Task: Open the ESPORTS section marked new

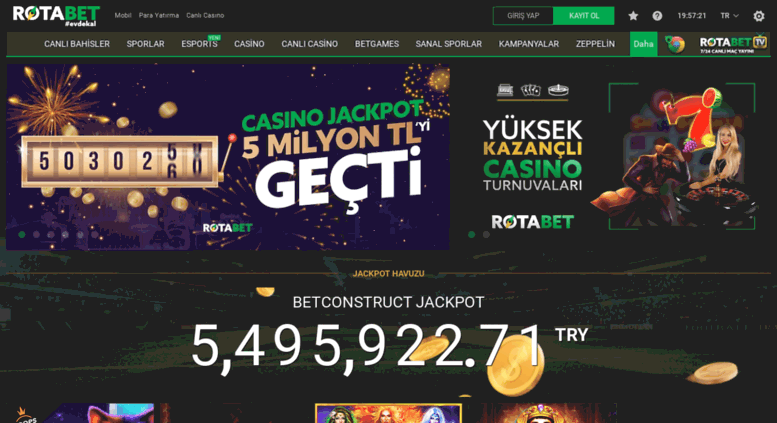Action: tap(199, 44)
